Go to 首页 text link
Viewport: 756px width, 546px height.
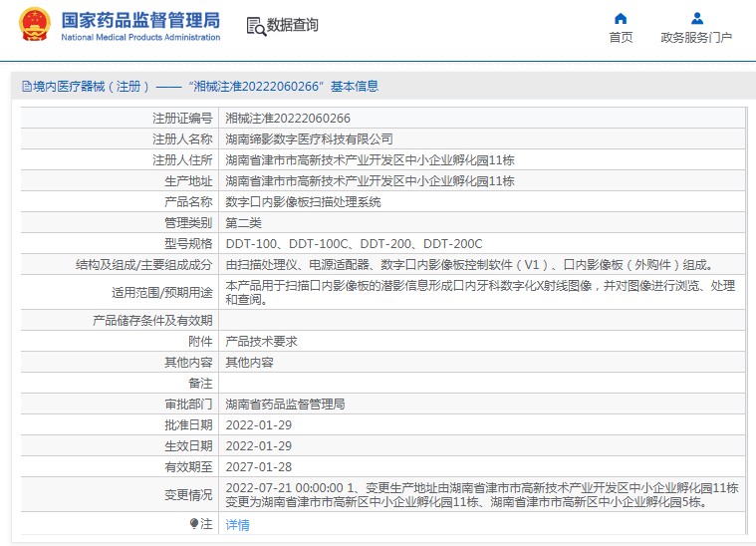(x=621, y=38)
